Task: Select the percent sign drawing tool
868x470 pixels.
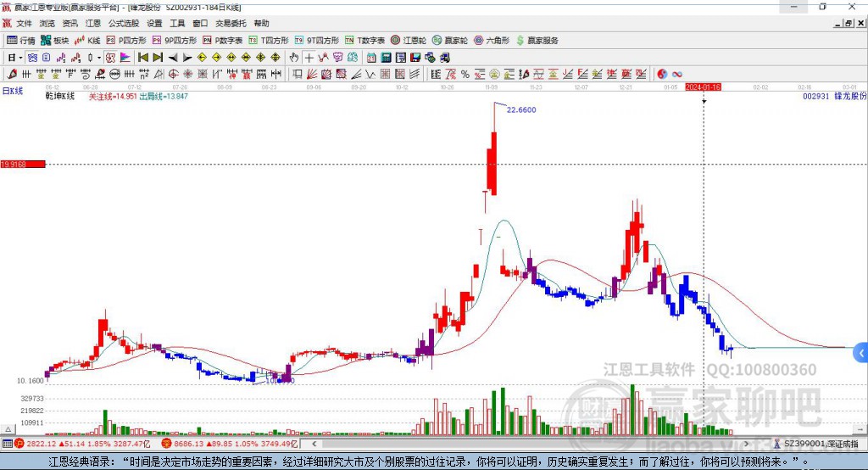Action: pyautogui.click(x=465, y=74)
